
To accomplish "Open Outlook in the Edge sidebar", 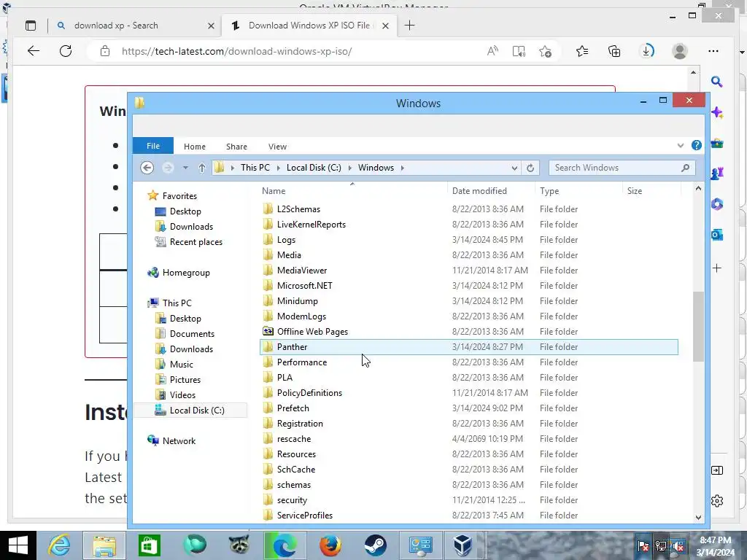I will 717,235.
